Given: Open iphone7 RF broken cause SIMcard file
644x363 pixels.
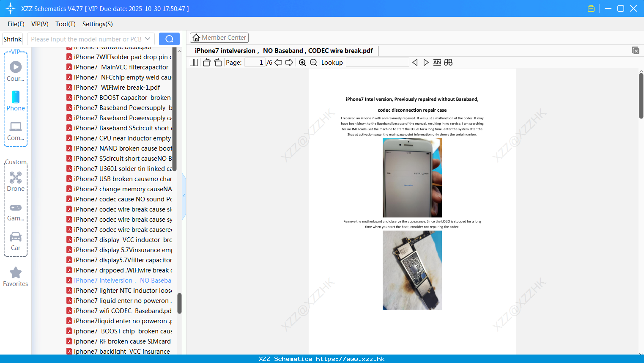Looking at the screenshot, I should point(119,341).
